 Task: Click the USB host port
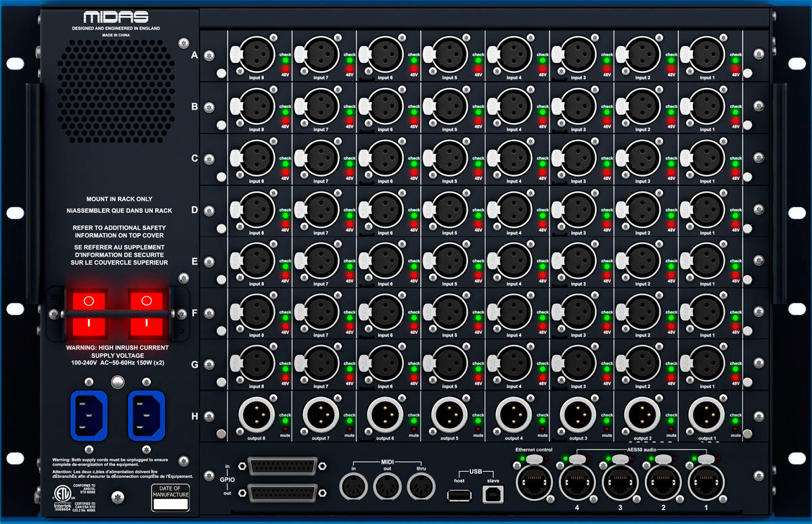point(459,496)
